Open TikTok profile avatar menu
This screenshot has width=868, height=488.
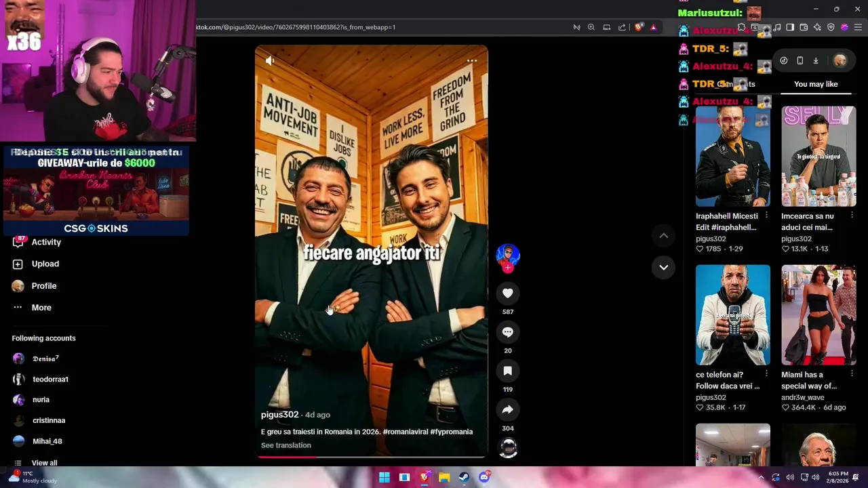coord(840,60)
